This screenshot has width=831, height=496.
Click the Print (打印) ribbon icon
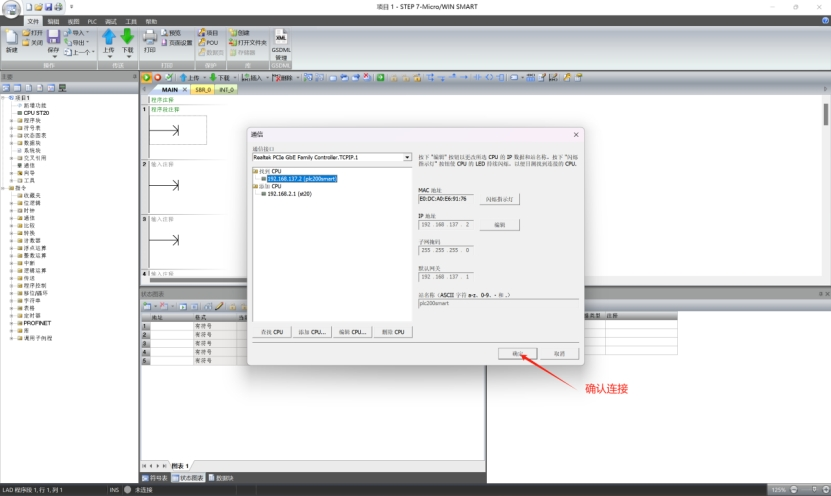point(149,37)
